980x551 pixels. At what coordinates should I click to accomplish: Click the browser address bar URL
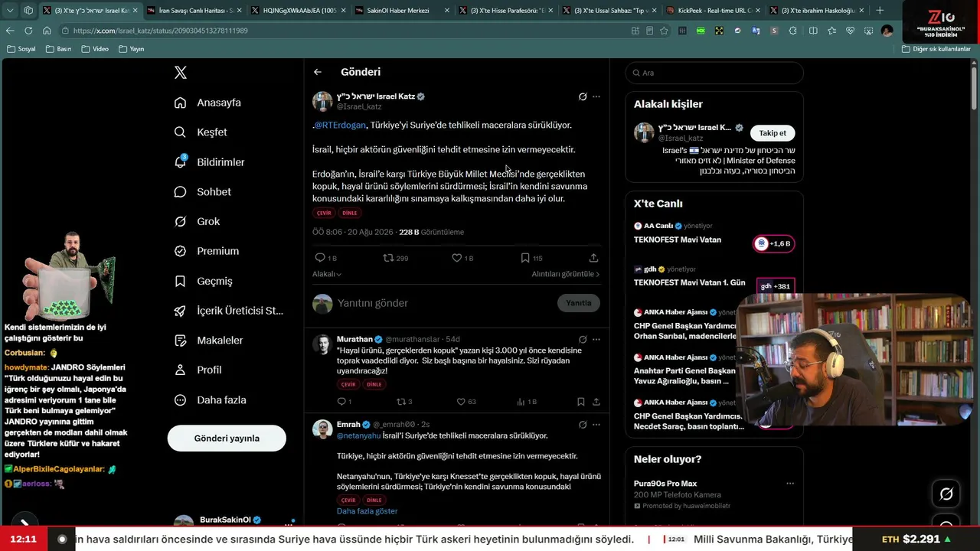(x=160, y=31)
